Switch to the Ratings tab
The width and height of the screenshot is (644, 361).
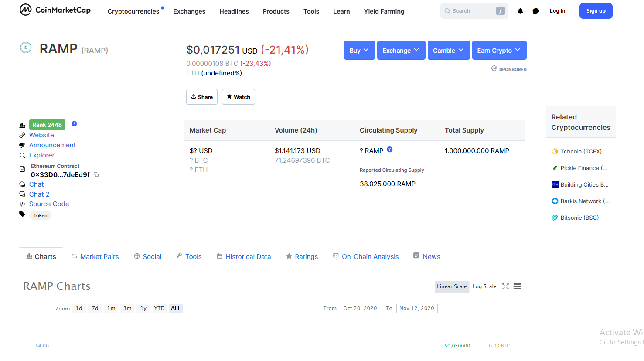click(302, 257)
